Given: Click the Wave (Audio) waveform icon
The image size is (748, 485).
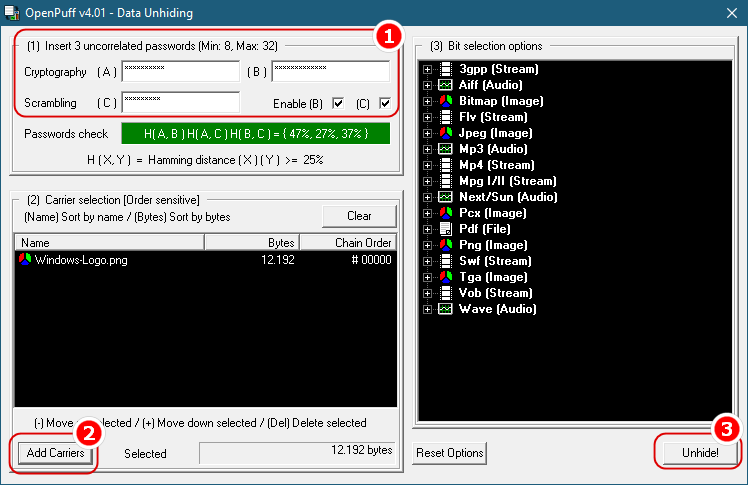Looking at the screenshot, I should click(446, 309).
